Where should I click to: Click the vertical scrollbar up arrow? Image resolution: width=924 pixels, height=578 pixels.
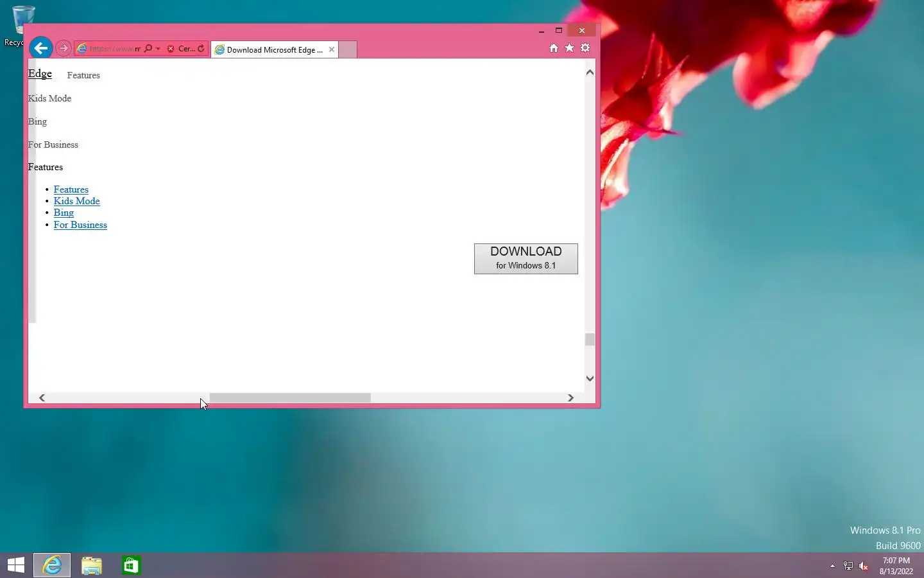(590, 73)
